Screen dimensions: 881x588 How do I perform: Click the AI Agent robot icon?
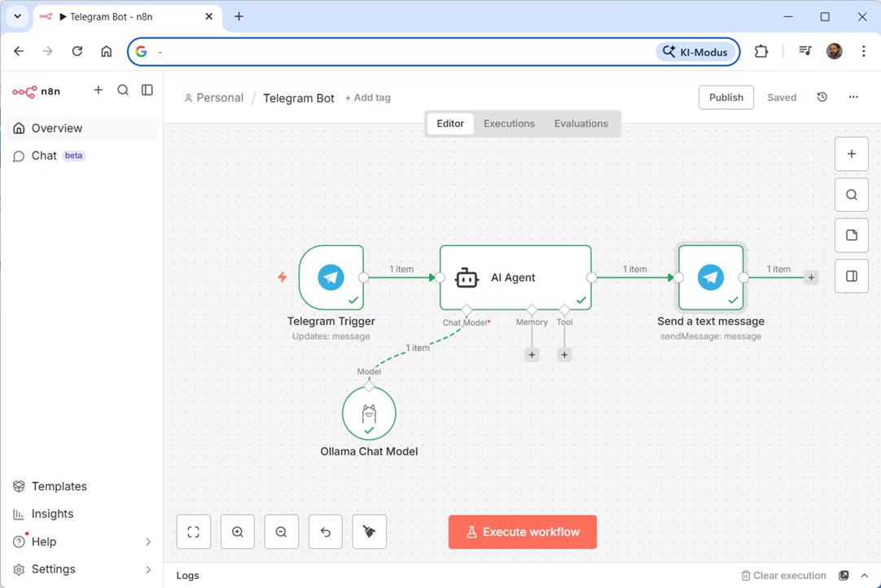[x=467, y=278]
